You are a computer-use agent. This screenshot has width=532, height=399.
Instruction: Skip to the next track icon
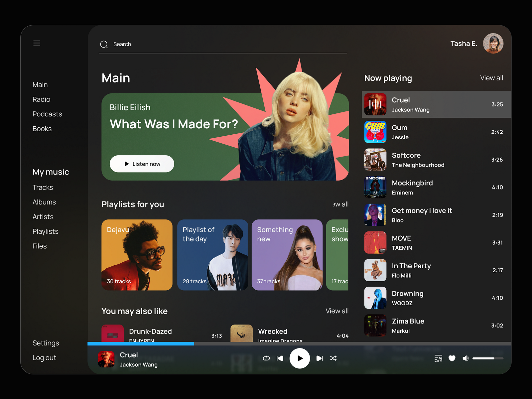[319, 358]
